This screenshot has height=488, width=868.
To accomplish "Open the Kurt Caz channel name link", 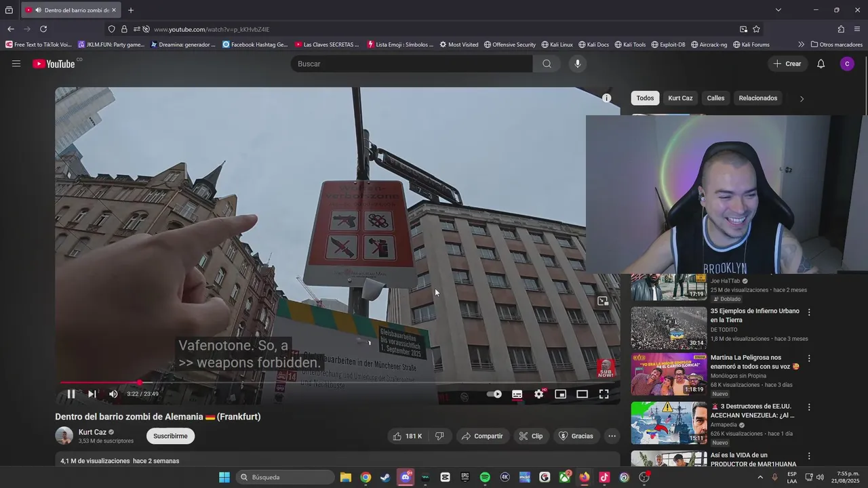I will (x=92, y=432).
